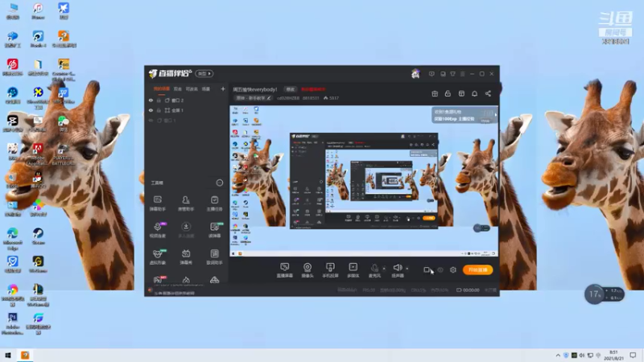Open the taskbar clock and date

pos(613,356)
